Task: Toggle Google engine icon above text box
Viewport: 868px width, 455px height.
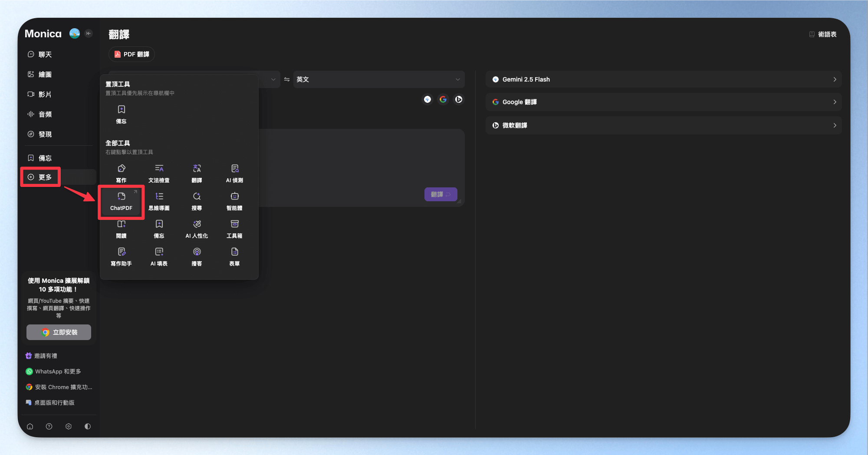Action: (x=443, y=99)
